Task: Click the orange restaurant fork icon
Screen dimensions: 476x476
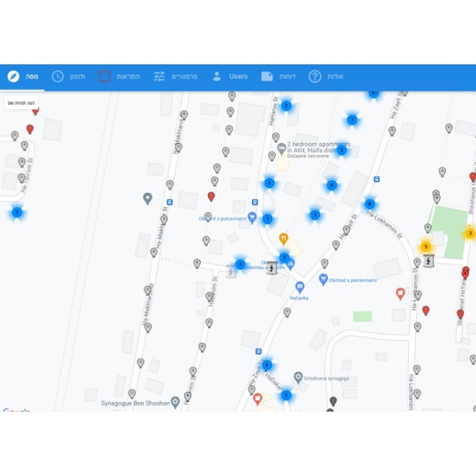Action: (x=283, y=239)
